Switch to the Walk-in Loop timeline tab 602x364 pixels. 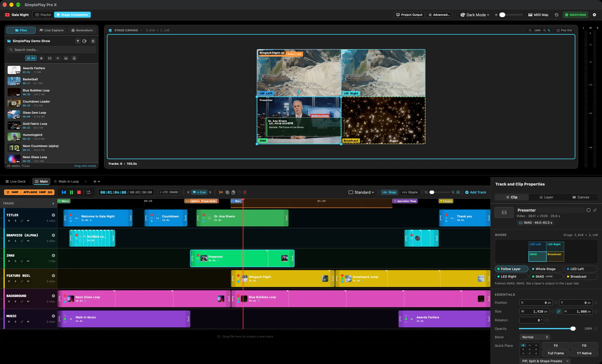point(66,181)
